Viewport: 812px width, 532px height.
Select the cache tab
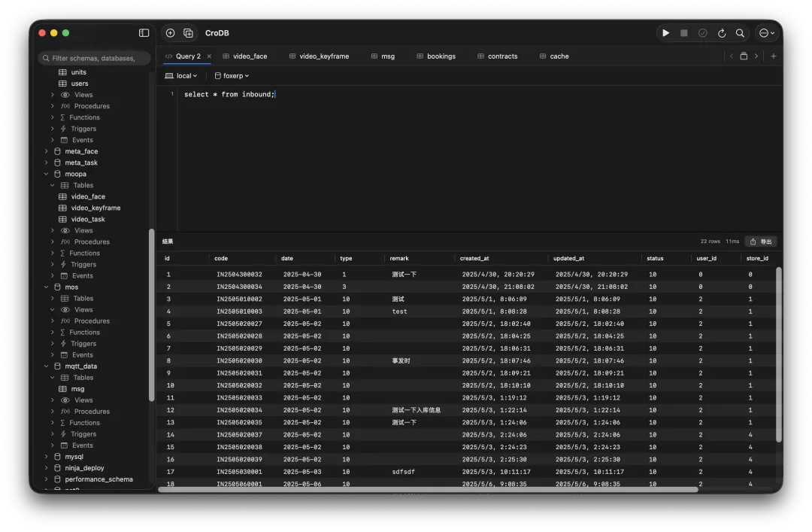coord(554,56)
